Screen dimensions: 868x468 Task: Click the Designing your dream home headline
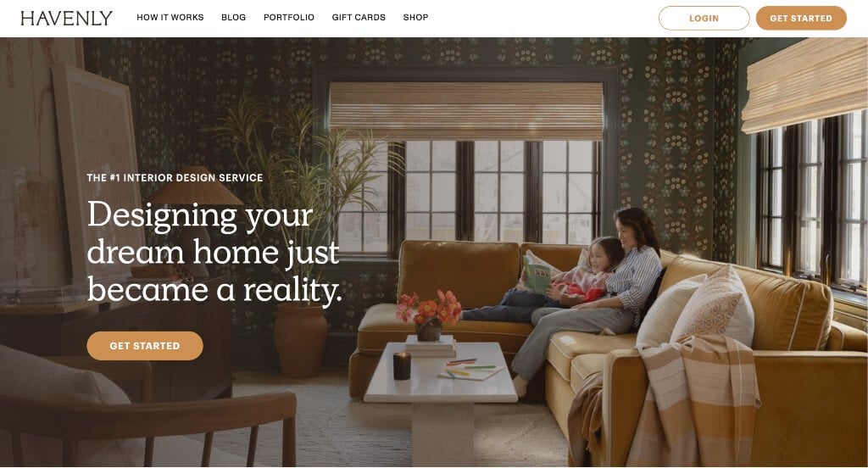tap(214, 252)
